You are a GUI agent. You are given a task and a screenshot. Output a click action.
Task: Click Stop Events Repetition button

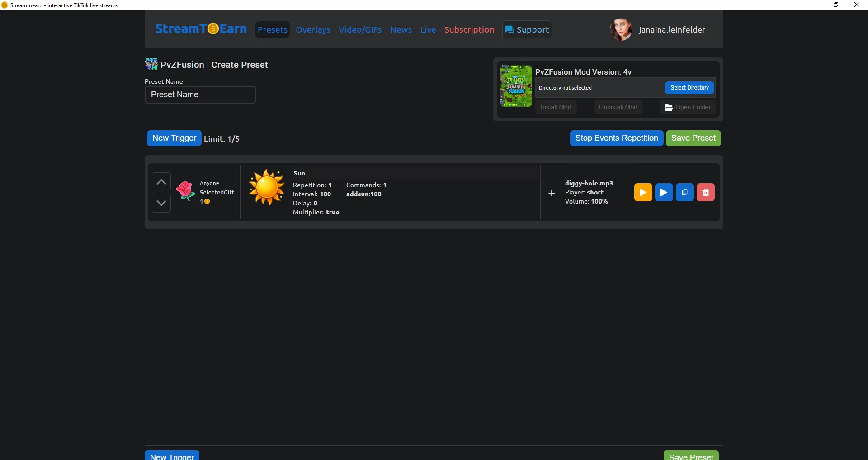pos(617,138)
